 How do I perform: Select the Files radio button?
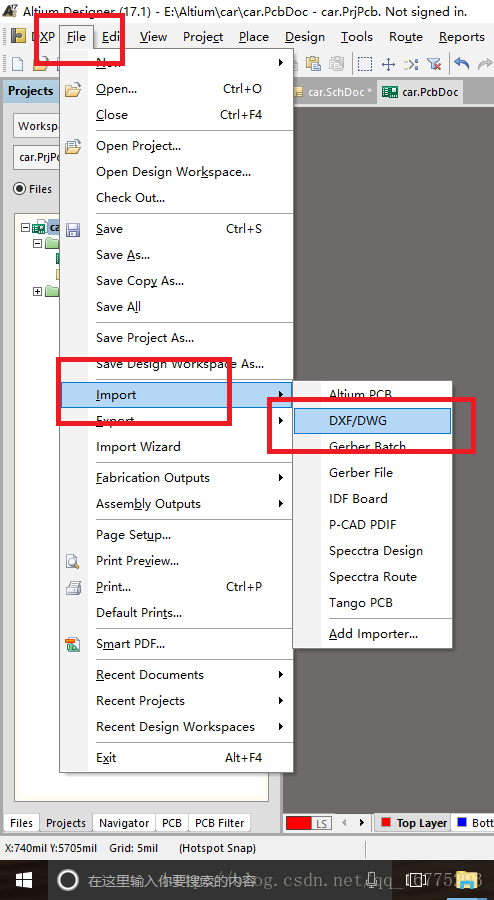click(20, 189)
